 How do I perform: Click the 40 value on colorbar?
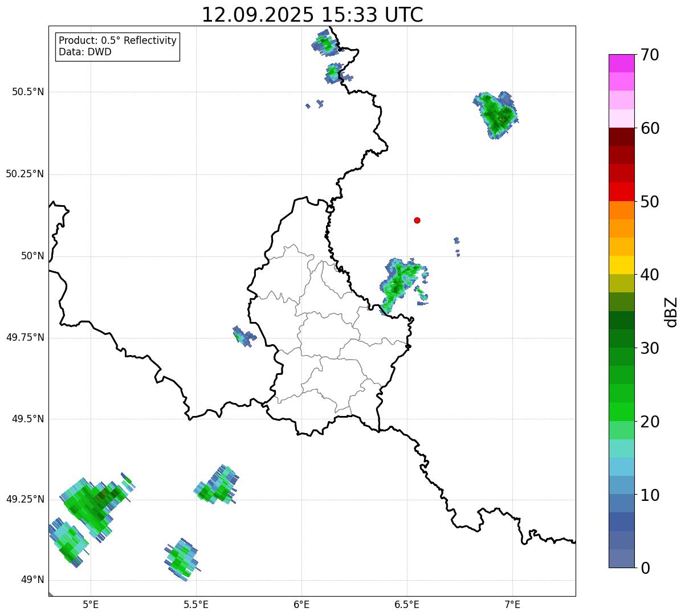(650, 275)
